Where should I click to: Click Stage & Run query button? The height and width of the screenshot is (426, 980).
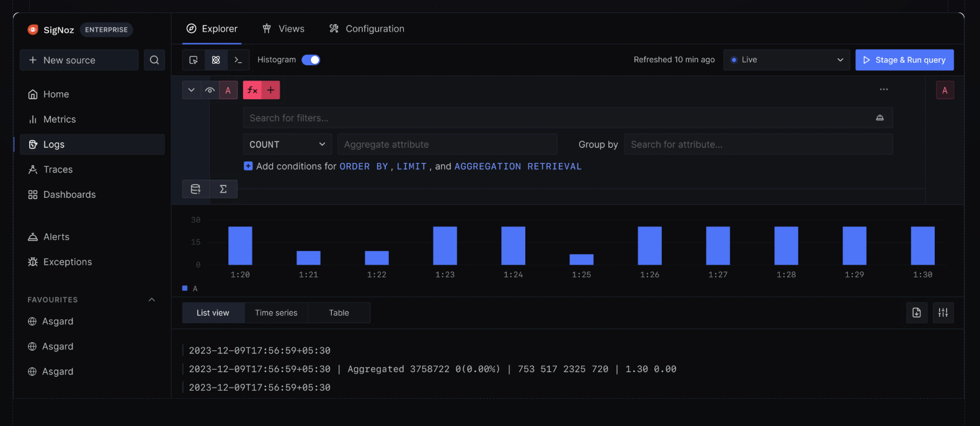coord(904,60)
